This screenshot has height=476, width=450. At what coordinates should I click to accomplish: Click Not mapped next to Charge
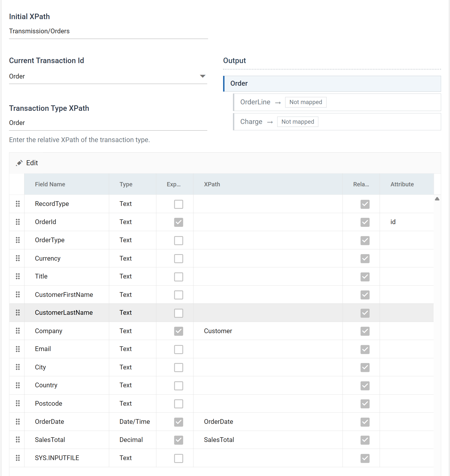click(298, 122)
